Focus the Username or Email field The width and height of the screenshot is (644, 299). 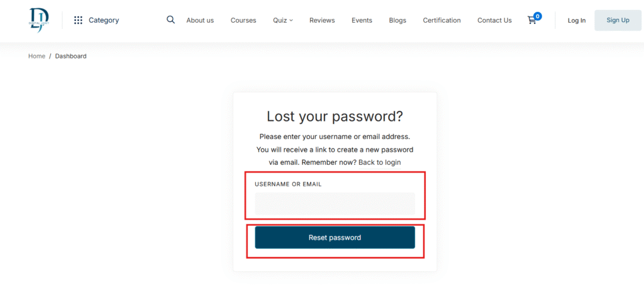point(335,204)
